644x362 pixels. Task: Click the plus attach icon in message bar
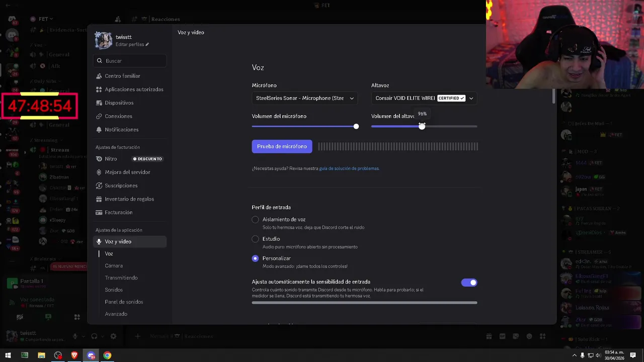click(x=137, y=336)
